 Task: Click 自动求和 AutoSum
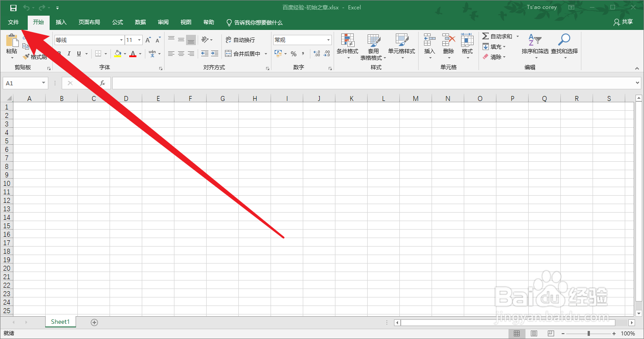pos(497,36)
